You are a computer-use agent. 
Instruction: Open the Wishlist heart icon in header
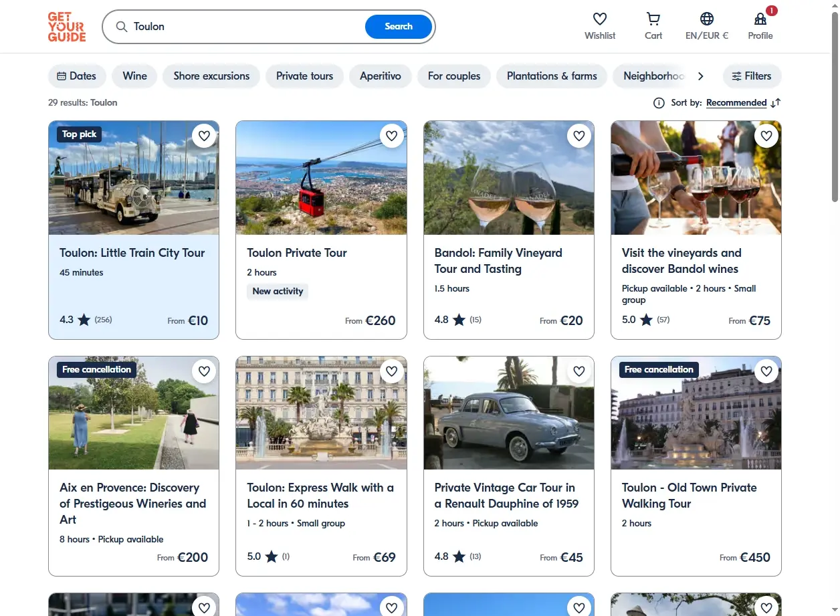pos(600,19)
